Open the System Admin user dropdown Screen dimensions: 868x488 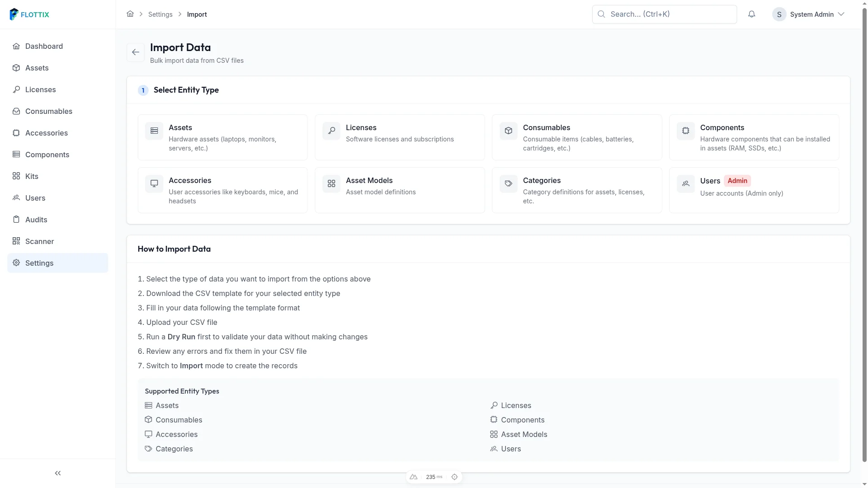[808, 14]
